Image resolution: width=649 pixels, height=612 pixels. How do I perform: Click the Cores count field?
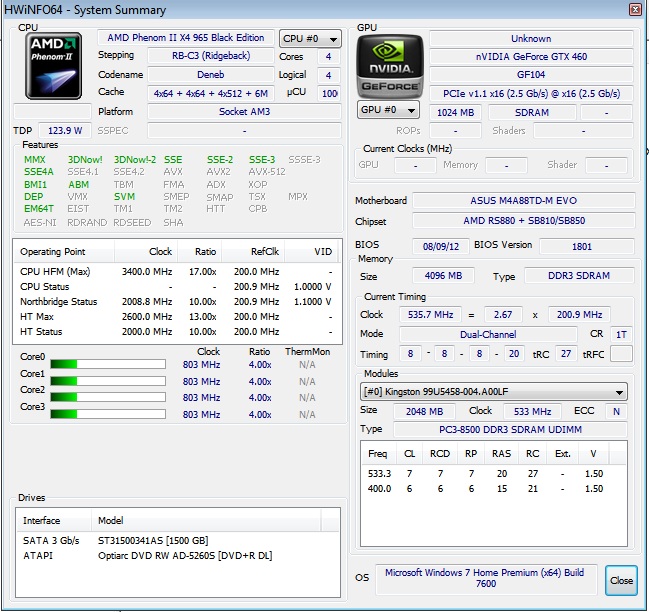329,57
